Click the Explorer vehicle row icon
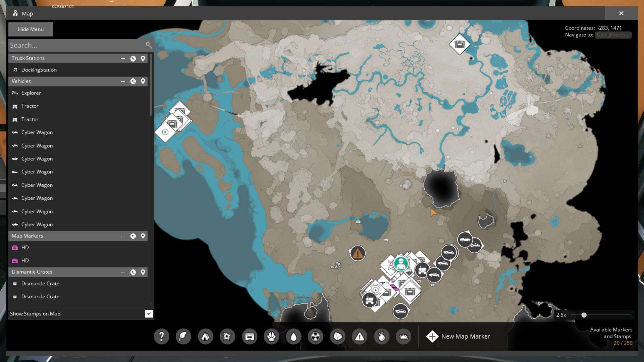 (15, 93)
